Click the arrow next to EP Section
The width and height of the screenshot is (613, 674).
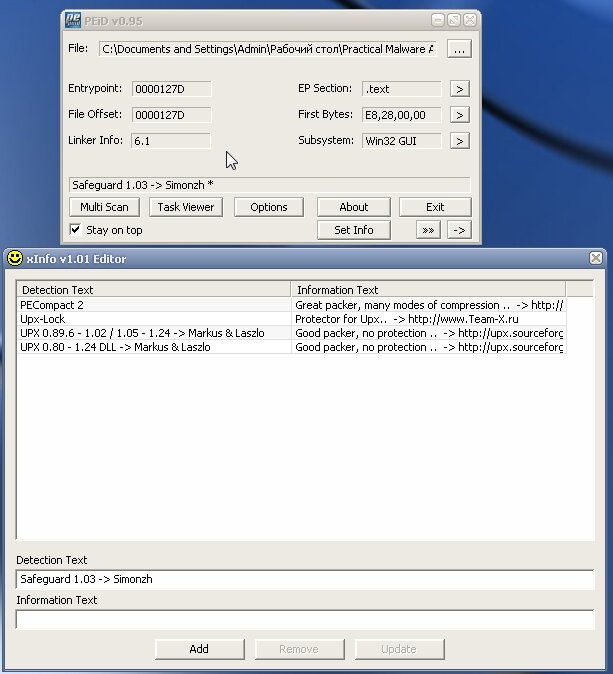pos(459,89)
